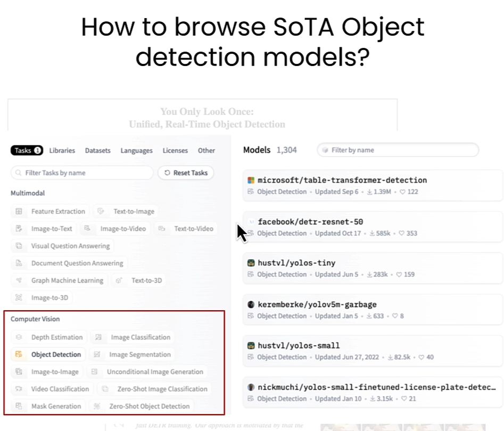The width and height of the screenshot is (504, 431).
Task: Switch to the Licenses tab
Action: pos(175,151)
